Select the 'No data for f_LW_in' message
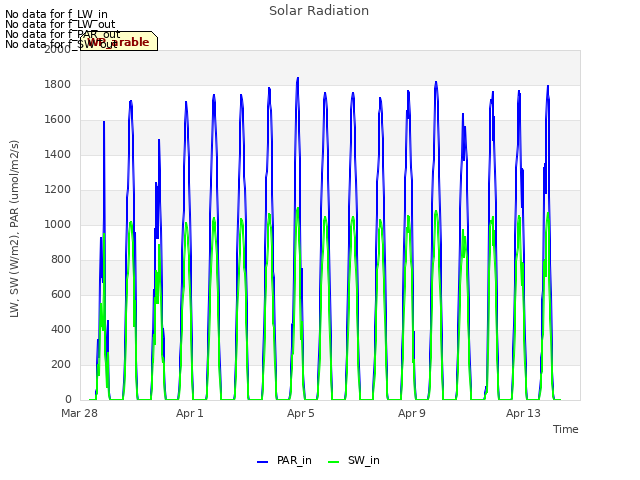Viewport: 640px width, 480px height. tap(56, 15)
